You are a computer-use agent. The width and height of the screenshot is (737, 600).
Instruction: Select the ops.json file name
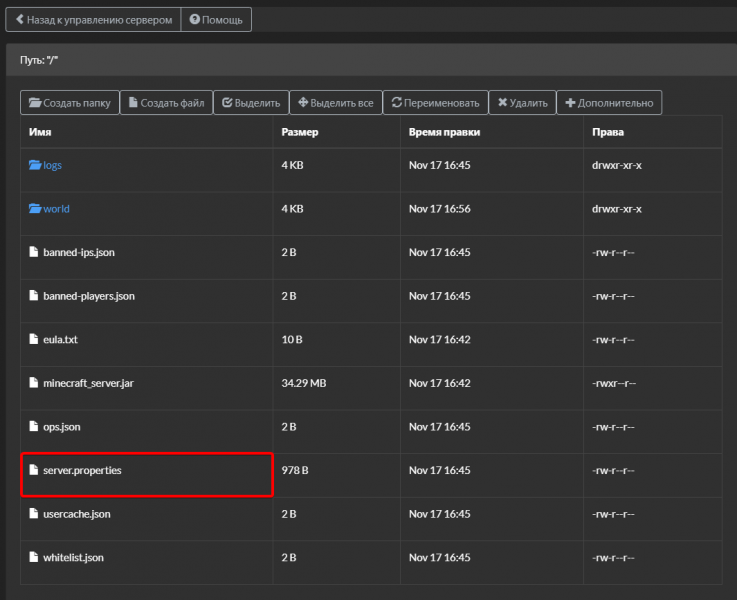click(62, 427)
